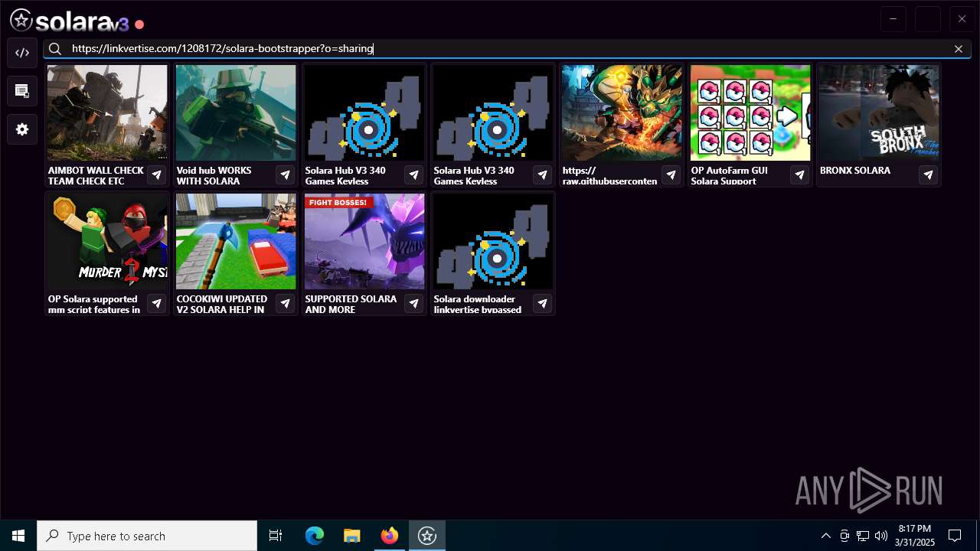Select the 'Solara downloader linkvertise bypassed' title
Screen dimensions: 980x551
click(478, 305)
